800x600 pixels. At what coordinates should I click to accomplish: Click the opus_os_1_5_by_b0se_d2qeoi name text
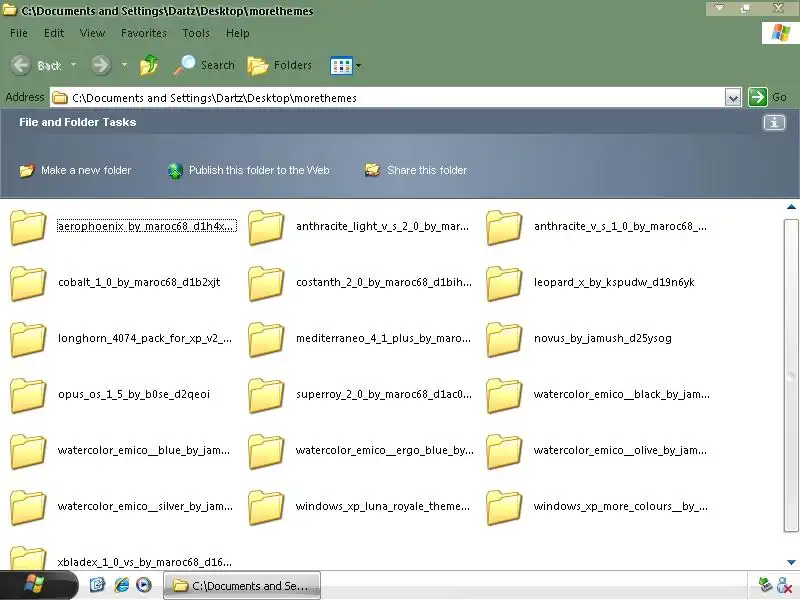[x=134, y=394]
